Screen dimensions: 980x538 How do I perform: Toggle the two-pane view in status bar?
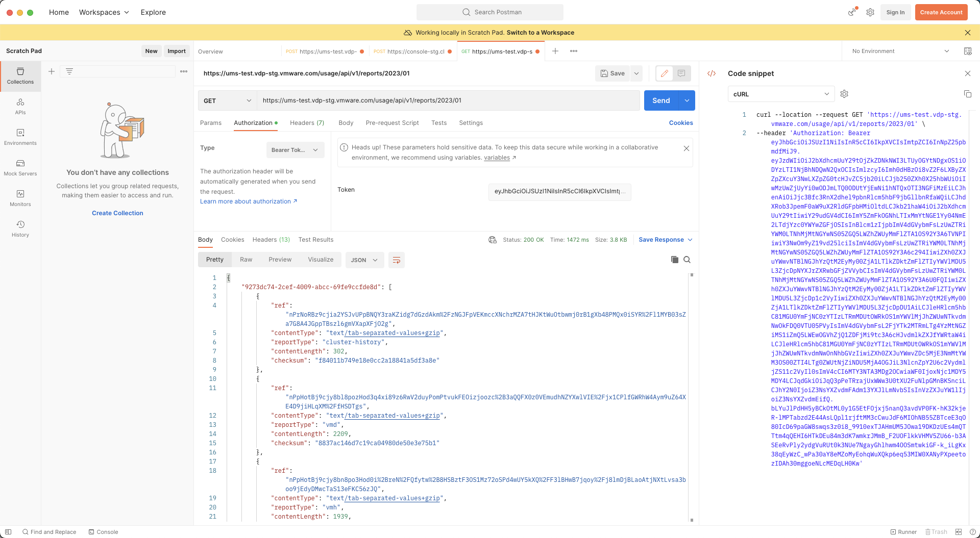click(959, 532)
